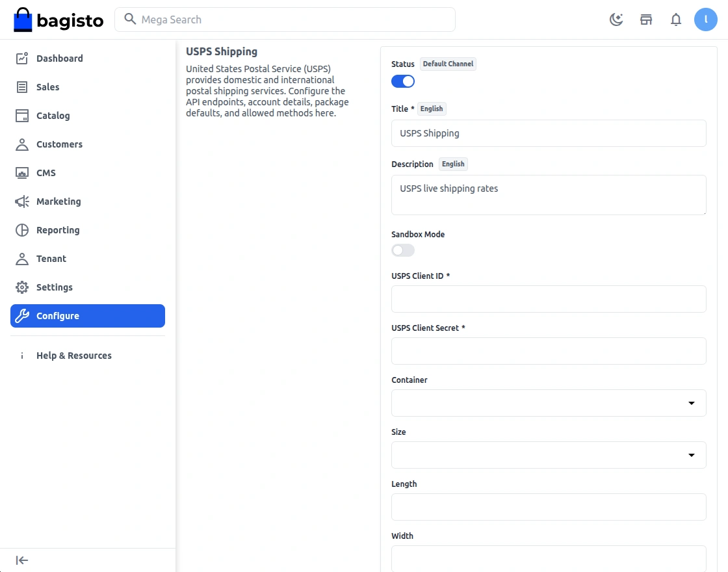Viewport: 728px width, 572px height.
Task: Open the Tenant menu item
Action: [87, 259]
